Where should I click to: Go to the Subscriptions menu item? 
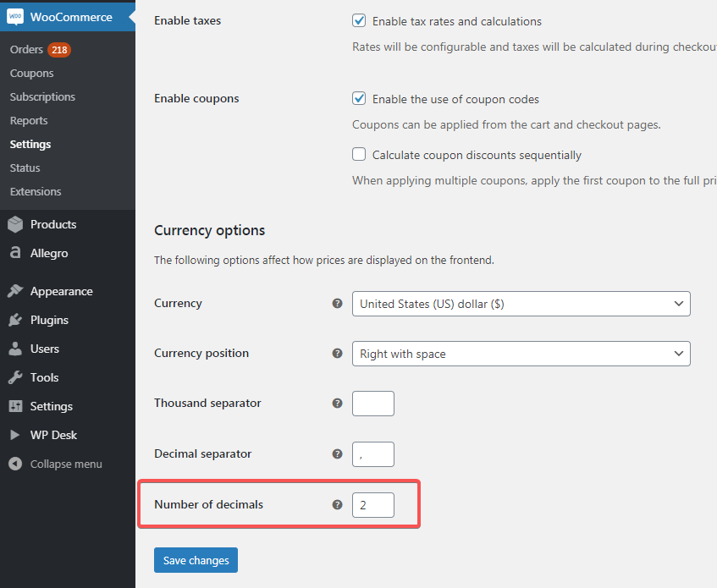point(42,97)
